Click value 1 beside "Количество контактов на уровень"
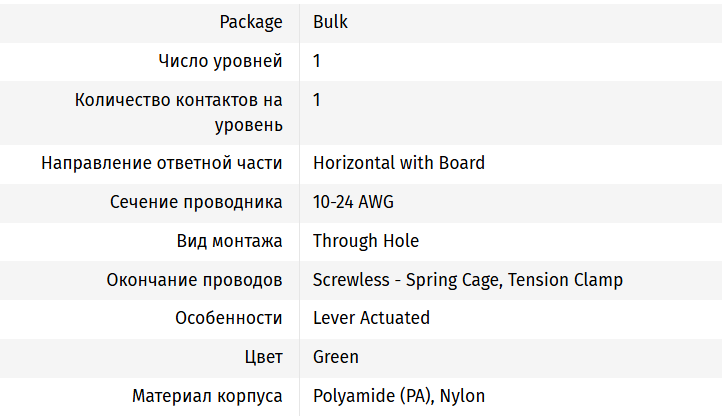Image resolution: width=722 pixels, height=418 pixels. pyautogui.click(x=317, y=100)
